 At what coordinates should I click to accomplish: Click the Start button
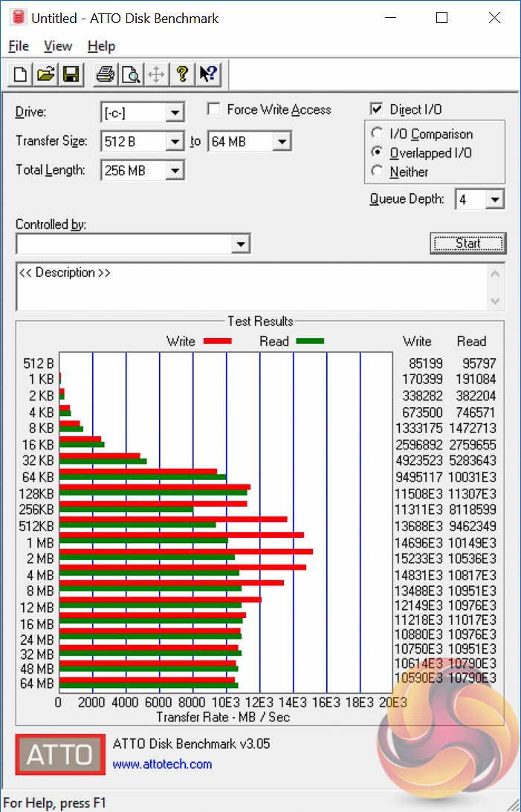pos(467,244)
